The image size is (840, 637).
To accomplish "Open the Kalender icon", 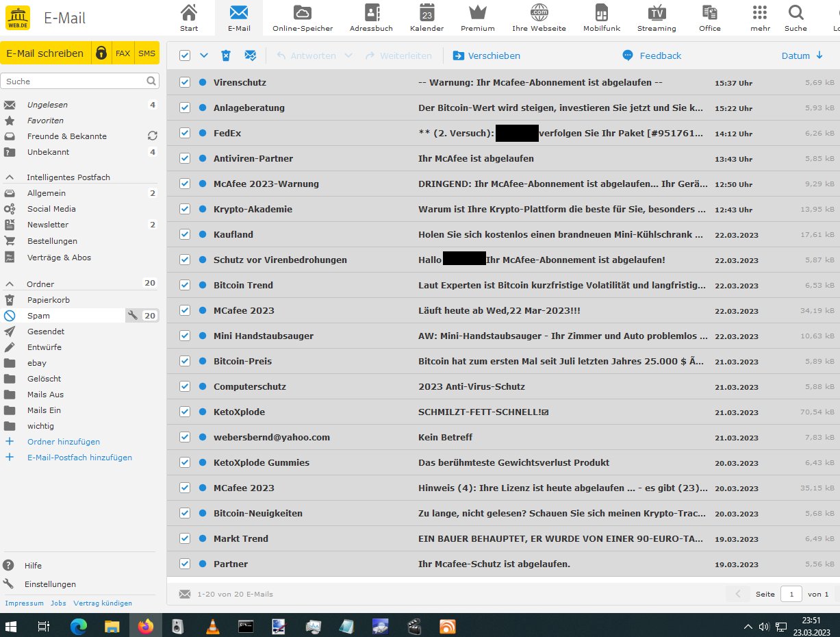I will 427,12.
